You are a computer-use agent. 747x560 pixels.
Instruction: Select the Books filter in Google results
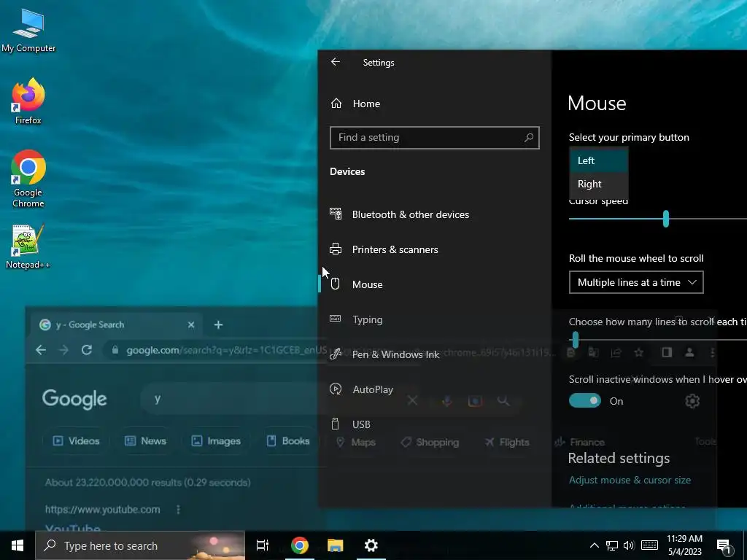tap(288, 441)
